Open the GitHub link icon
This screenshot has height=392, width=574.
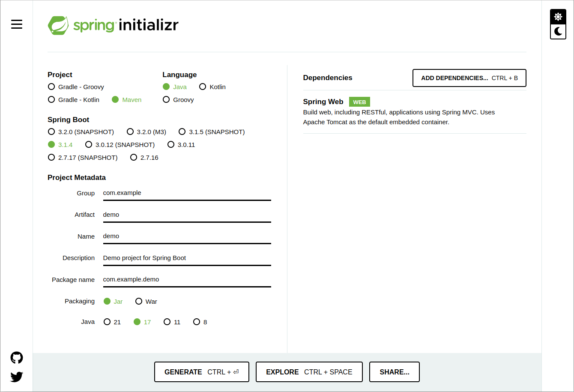[17, 358]
